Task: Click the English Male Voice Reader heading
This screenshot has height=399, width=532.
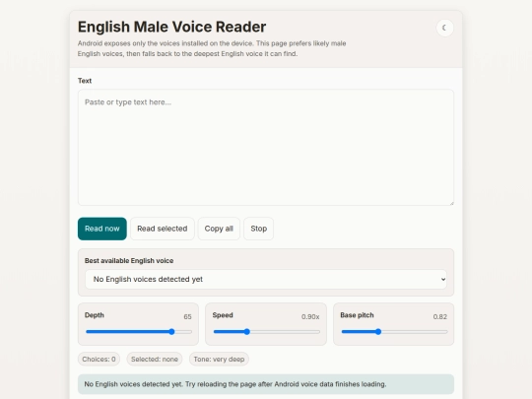Action: pyautogui.click(x=171, y=27)
